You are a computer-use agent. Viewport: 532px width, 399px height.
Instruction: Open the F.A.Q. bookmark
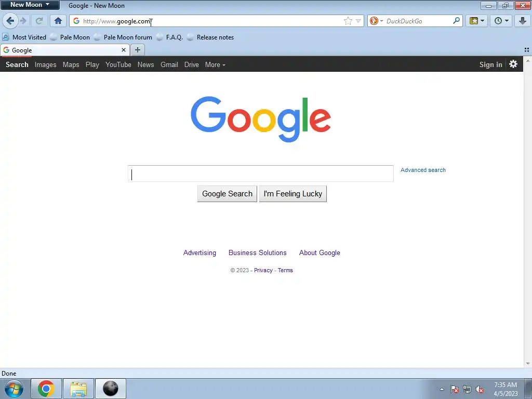[x=170, y=37]
